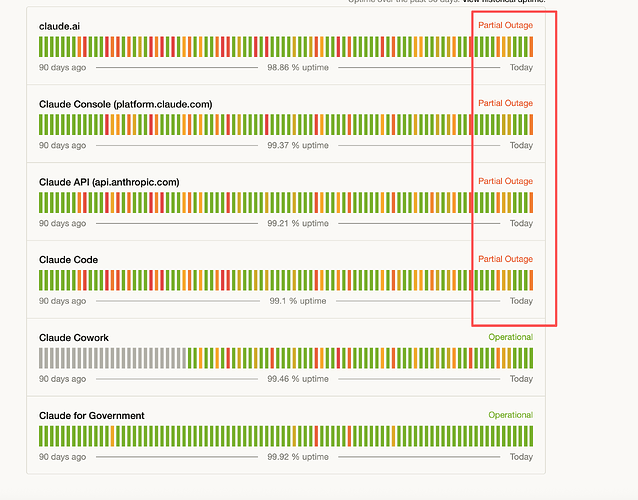Select the Claude Console (platform.claude.com) title
Viewport: 638px width, 500px height.
pyautogui.click(x=126, y=105)
